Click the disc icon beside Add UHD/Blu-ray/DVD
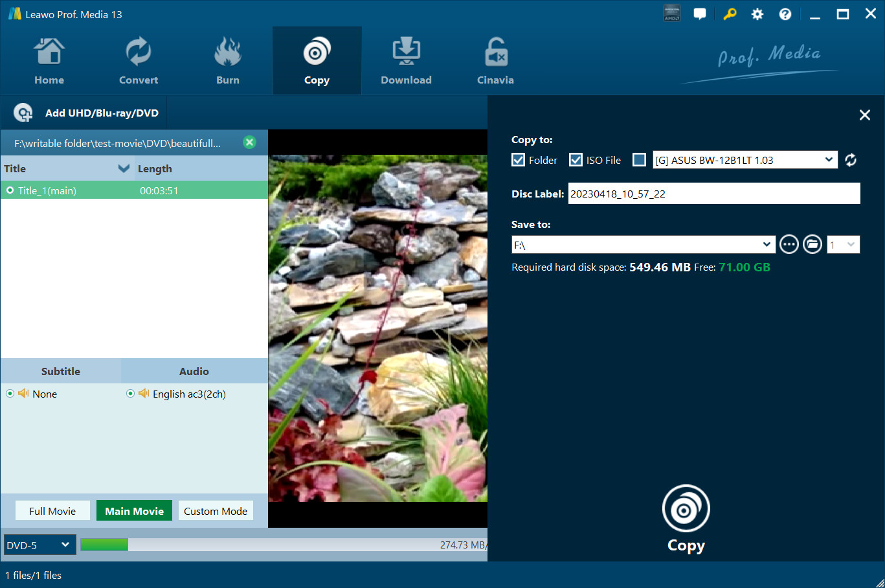Viewport: 885px width, 588px height. pos(23,113)
